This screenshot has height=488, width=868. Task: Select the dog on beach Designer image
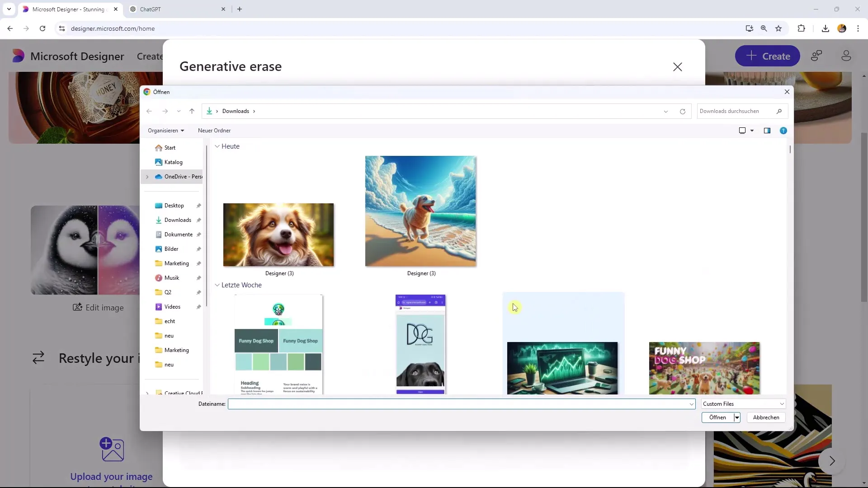point(421,211)
